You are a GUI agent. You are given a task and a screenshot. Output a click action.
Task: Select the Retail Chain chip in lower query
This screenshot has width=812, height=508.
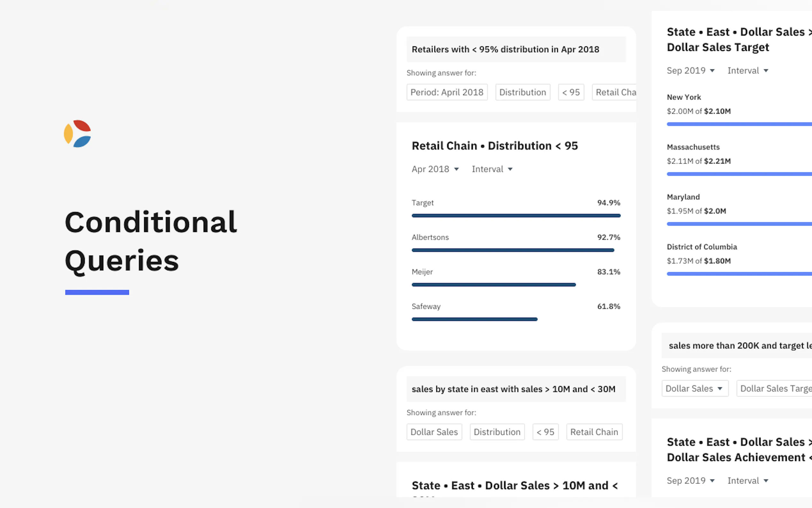coord(594,432)
